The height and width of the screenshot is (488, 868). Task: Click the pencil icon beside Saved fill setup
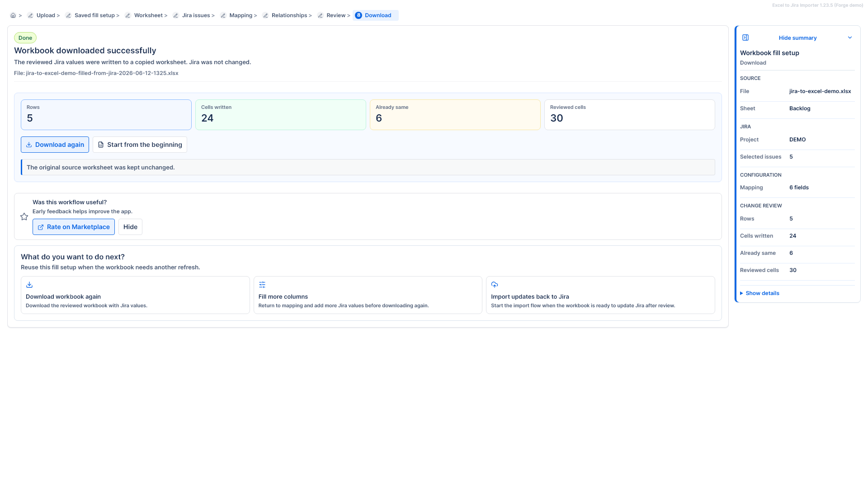tap(68, 15)
